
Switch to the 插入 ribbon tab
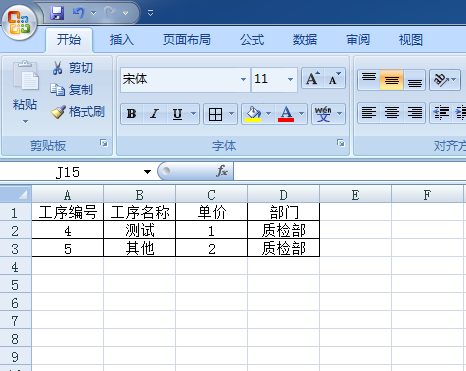point(122,40)
